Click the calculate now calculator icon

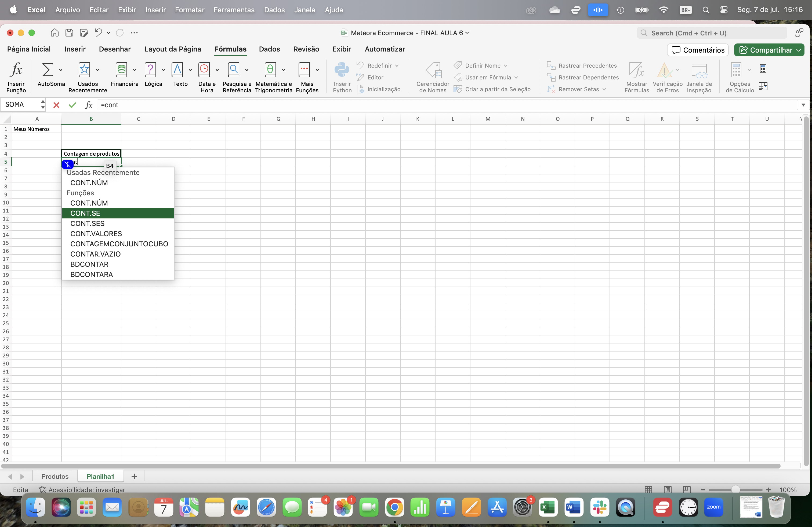pos(763,69)
